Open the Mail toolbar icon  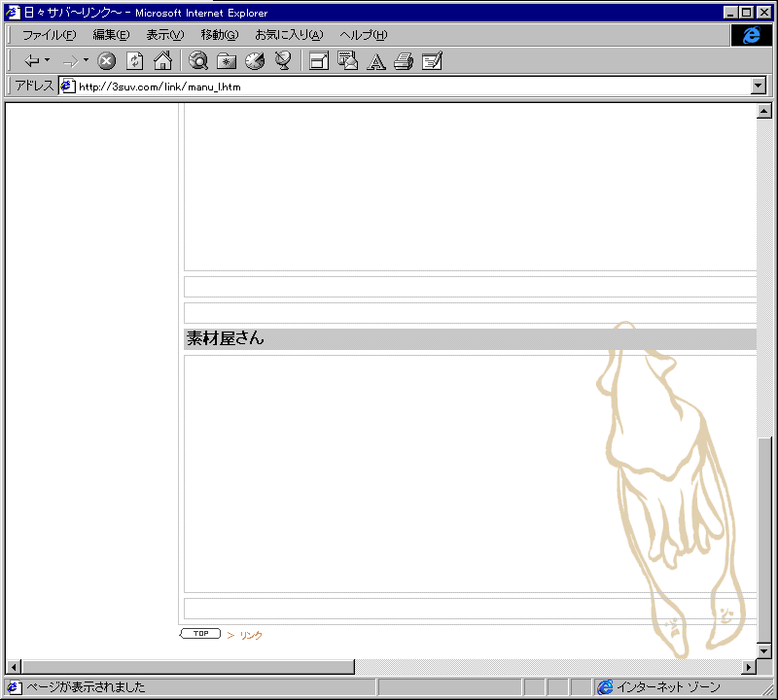coord(347,61)
